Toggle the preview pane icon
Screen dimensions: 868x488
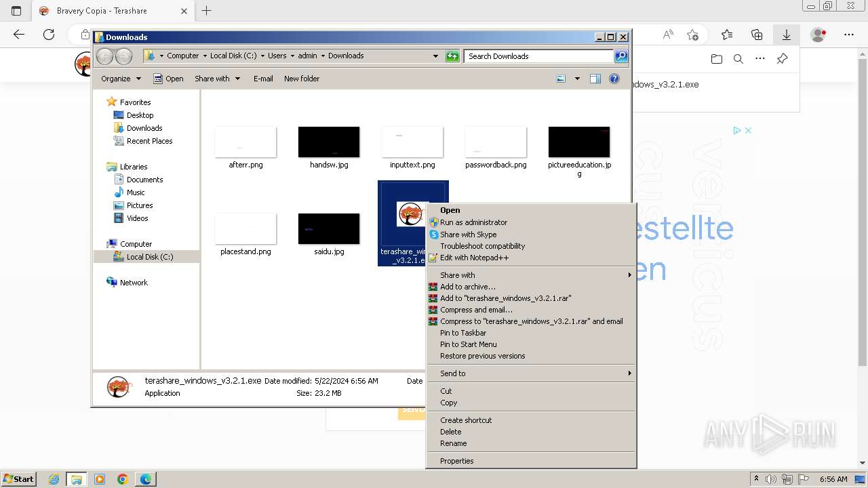[595, 79]
